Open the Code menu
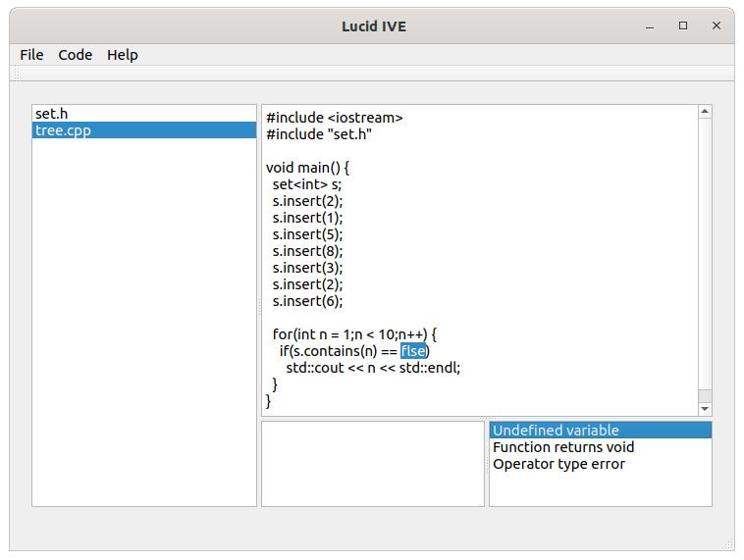This screenshot has width=744, height=560. click(75, 55)
